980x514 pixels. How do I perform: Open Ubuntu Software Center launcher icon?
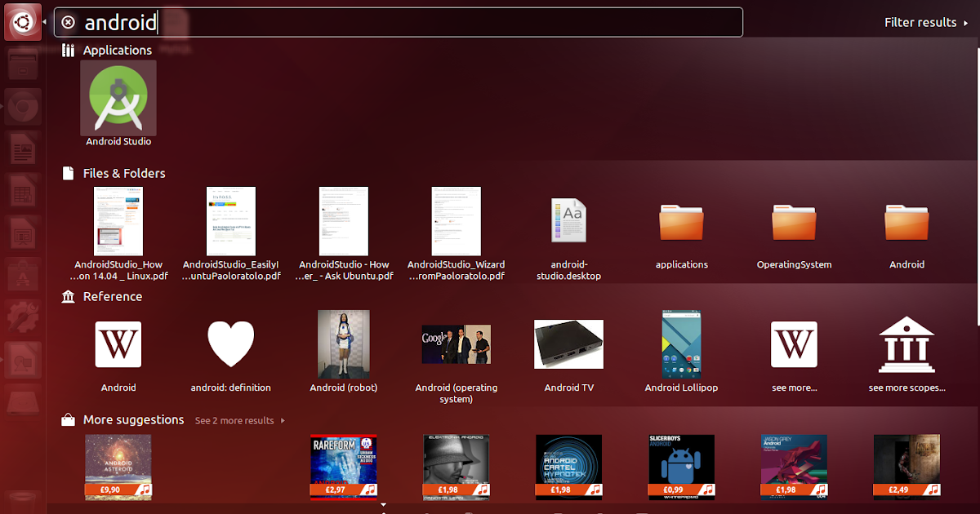(x=22, y=276)
